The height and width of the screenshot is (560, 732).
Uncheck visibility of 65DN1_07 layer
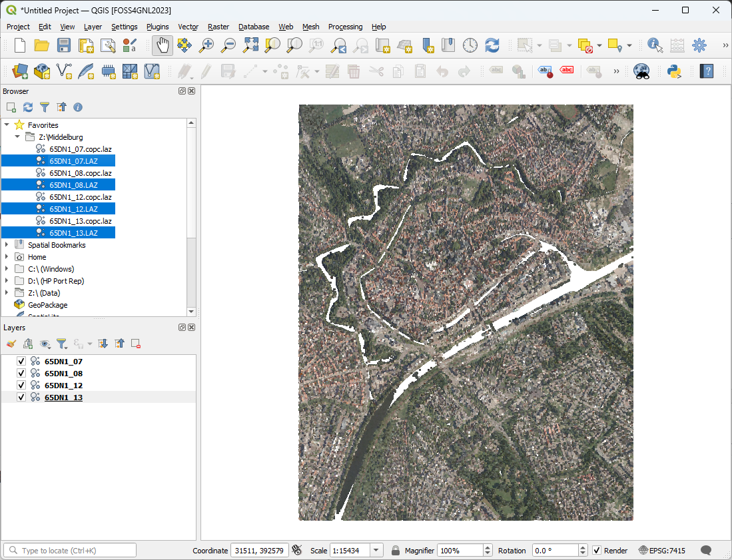click(21, 360)
